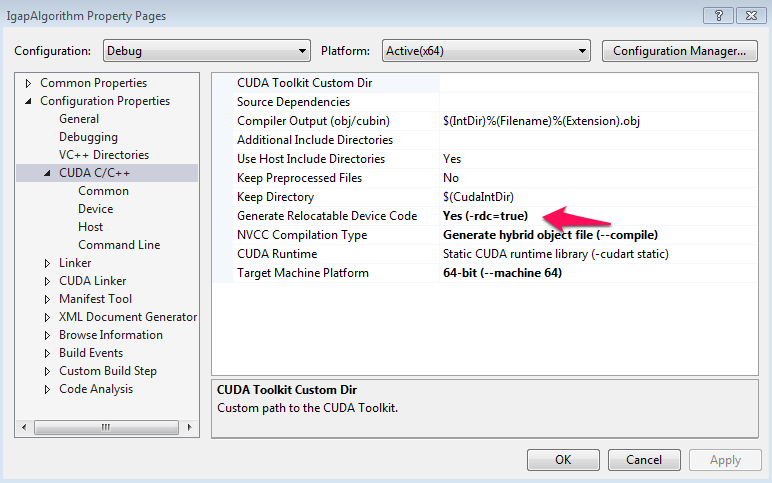Expand the CUDA Linker node
This screenshot has height=483, width=772.
(47, 281)
